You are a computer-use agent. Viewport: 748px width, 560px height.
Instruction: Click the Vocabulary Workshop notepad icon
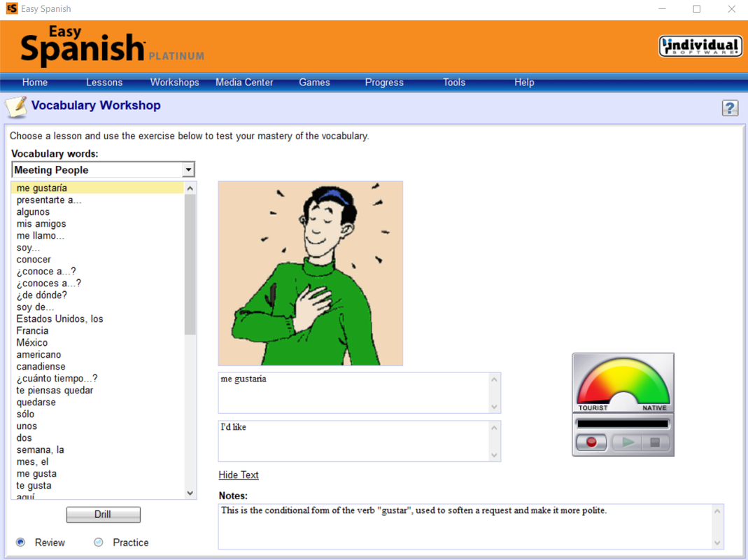pos(16,106)
